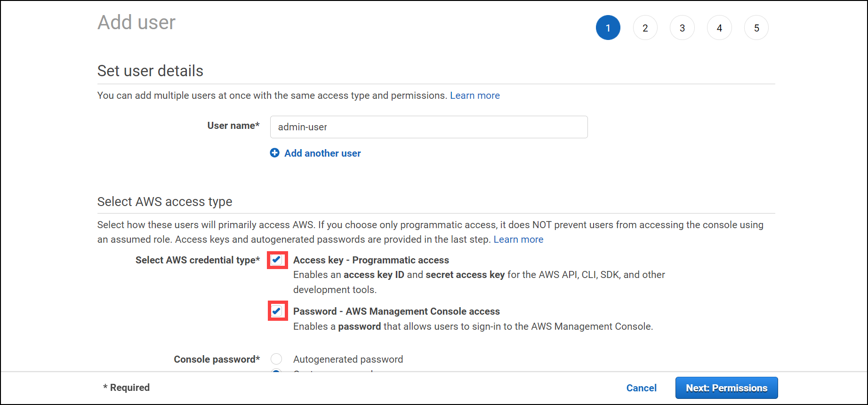Click the Next: Permissions button
Screen dimensions: 868x405
pos(726,388)
